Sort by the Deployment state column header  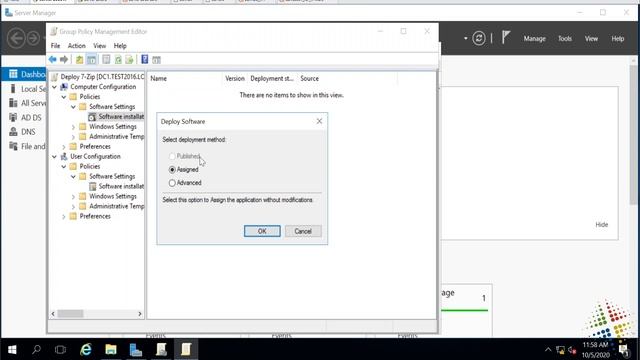(x=272, y=78)
